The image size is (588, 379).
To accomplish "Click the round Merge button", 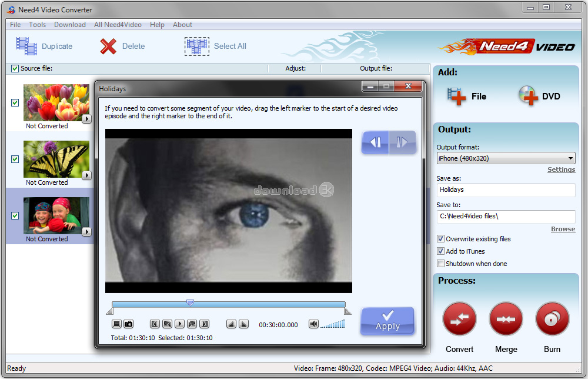I will [506, 320].
